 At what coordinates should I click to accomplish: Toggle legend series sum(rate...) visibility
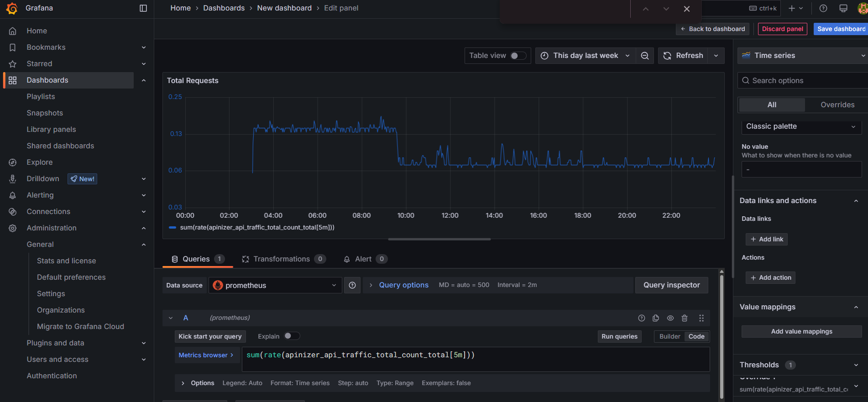pos(257,228)
